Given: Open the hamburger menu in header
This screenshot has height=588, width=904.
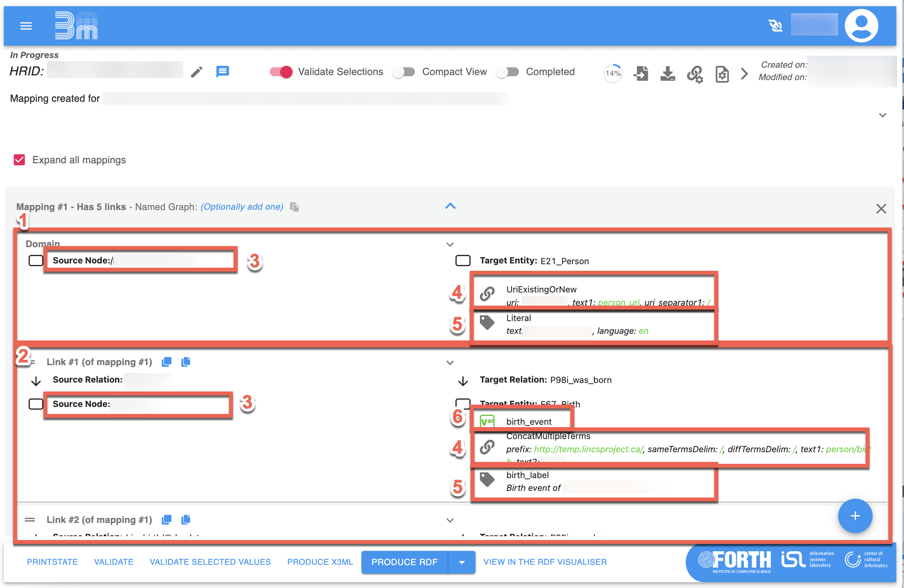Looking at the screenshot, I should click(26, 26).
